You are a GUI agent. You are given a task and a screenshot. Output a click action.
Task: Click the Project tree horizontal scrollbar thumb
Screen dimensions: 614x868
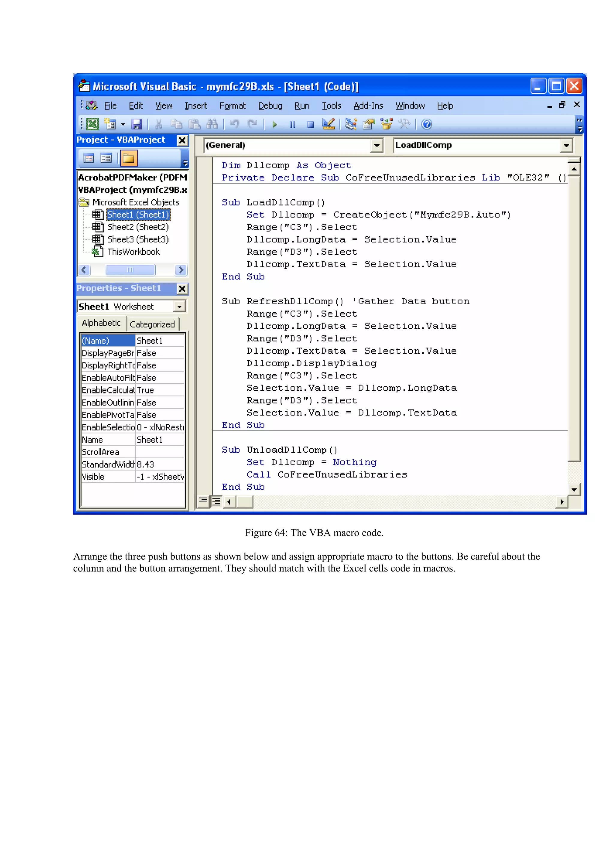130,270
